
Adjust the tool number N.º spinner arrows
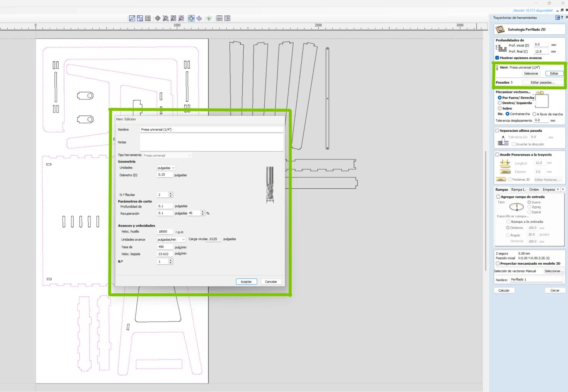(171, 261)
